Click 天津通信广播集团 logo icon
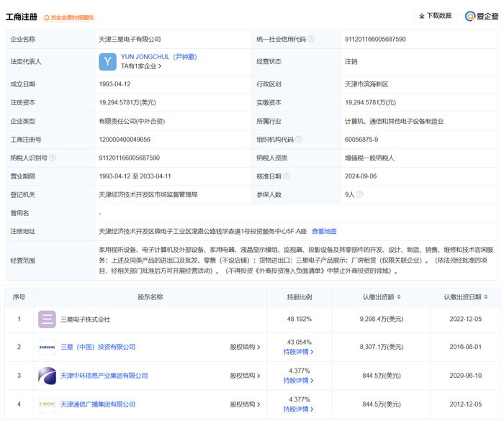This screenshot has height=421, width=504. click(47, 404)
